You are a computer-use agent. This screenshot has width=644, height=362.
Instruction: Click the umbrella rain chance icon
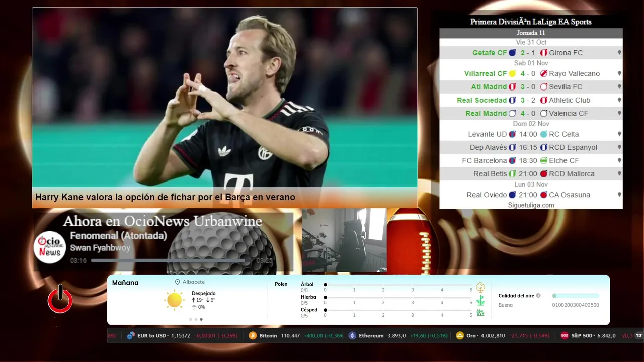[x=194, y=307]
